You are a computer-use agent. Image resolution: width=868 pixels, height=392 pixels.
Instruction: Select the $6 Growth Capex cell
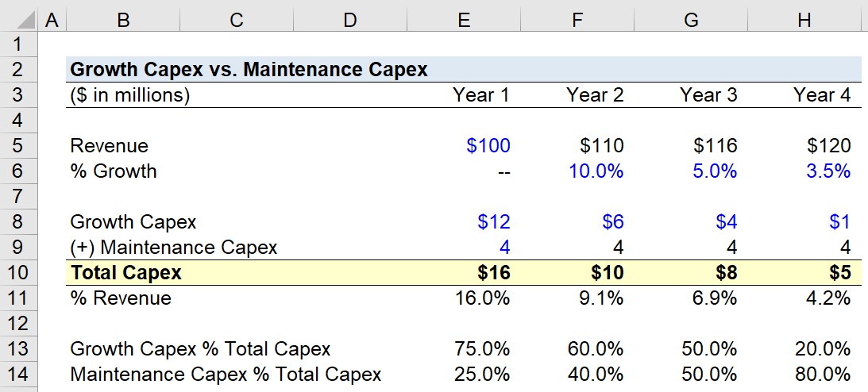point(613,221)
